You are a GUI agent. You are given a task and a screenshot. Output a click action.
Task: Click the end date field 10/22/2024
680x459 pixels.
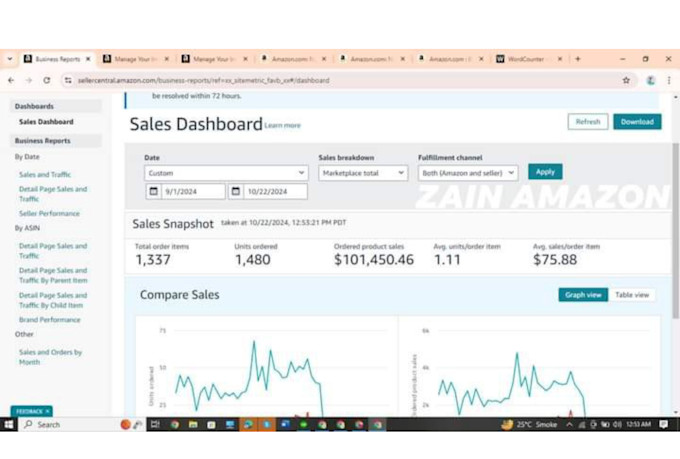click(275, 191)
